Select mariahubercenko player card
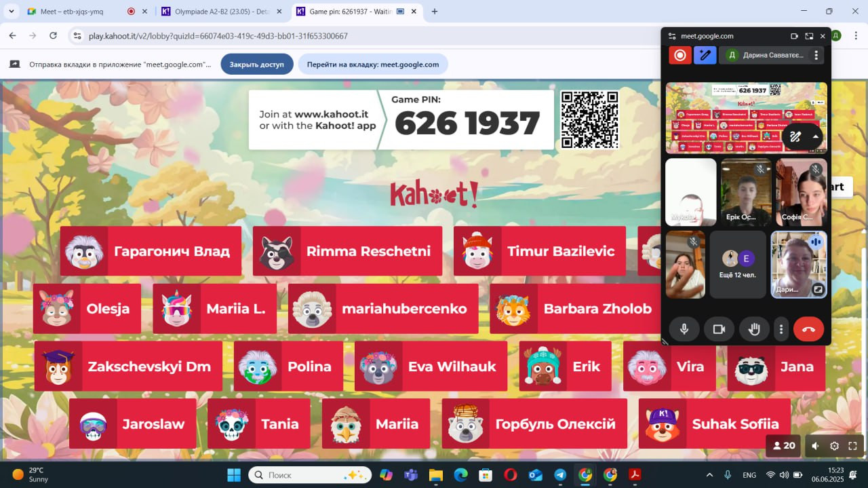The height and width of the screenshot is (488, 868). (x=383, y=309)
